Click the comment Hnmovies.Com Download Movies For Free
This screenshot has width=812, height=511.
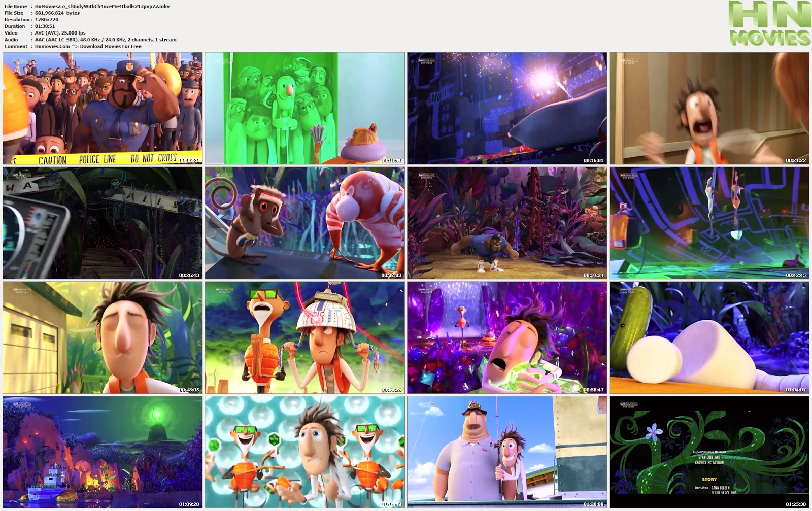[x=88, y=46]
